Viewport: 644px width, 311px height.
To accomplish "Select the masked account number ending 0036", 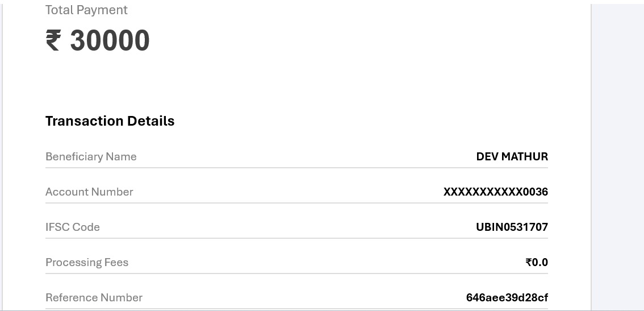I will click(495, 192).
